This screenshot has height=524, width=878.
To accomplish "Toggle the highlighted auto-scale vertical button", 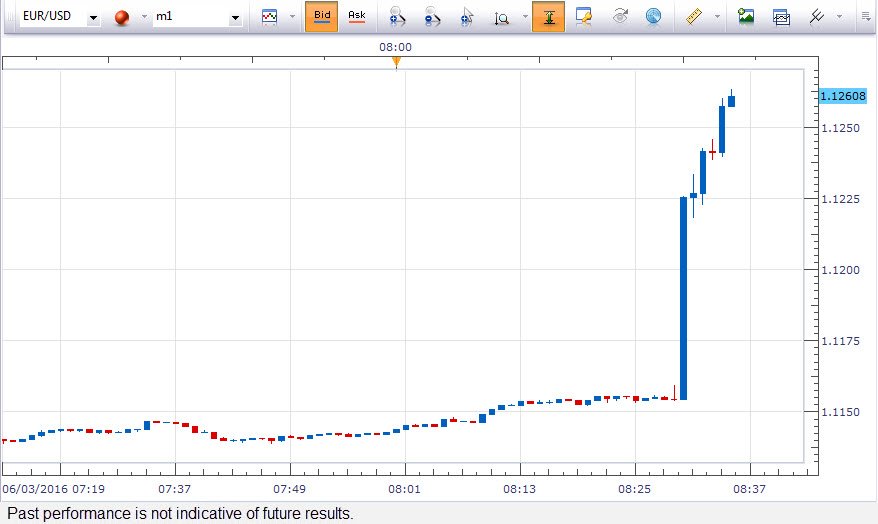I will [x=548, y=16].
